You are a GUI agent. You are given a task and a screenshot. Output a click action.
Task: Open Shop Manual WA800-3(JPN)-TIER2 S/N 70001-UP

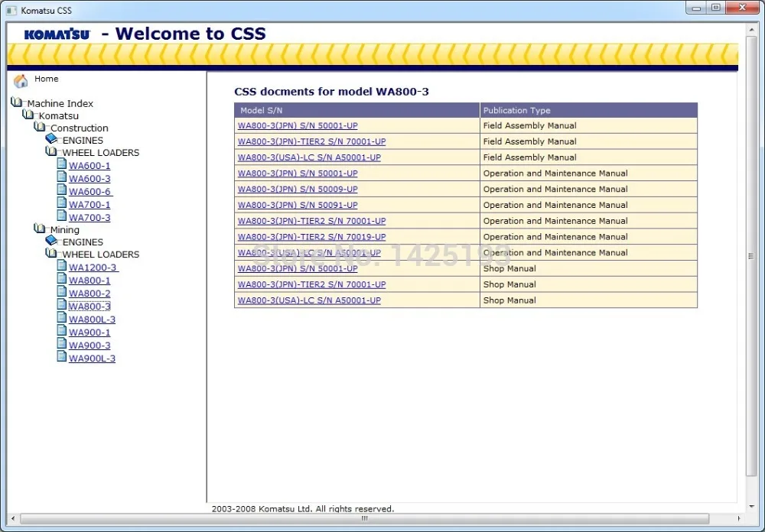point(312,284)
